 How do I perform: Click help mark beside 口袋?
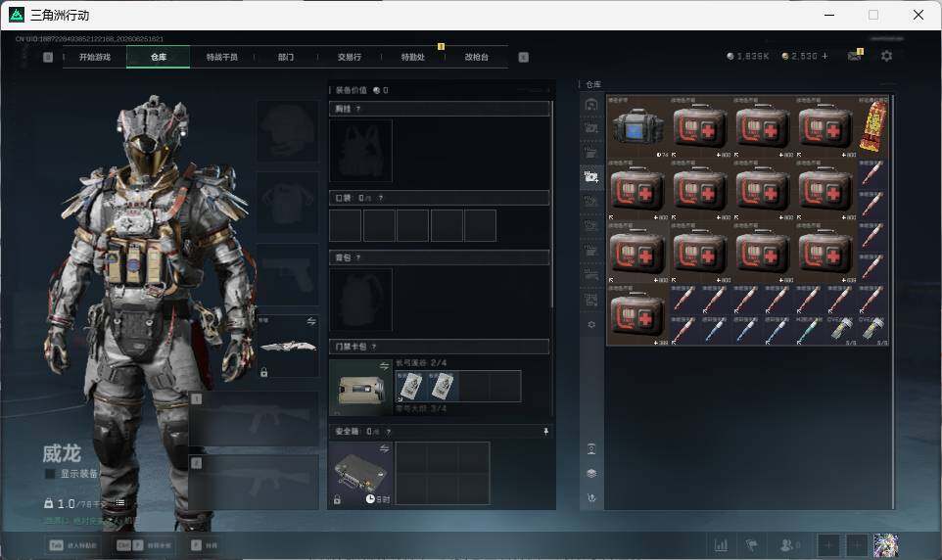380,198
